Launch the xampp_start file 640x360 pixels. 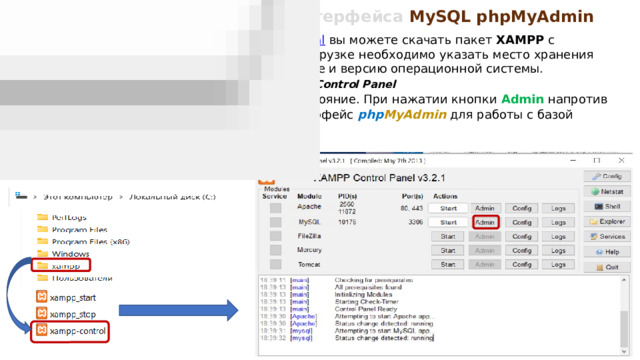(x=66, y=297)
